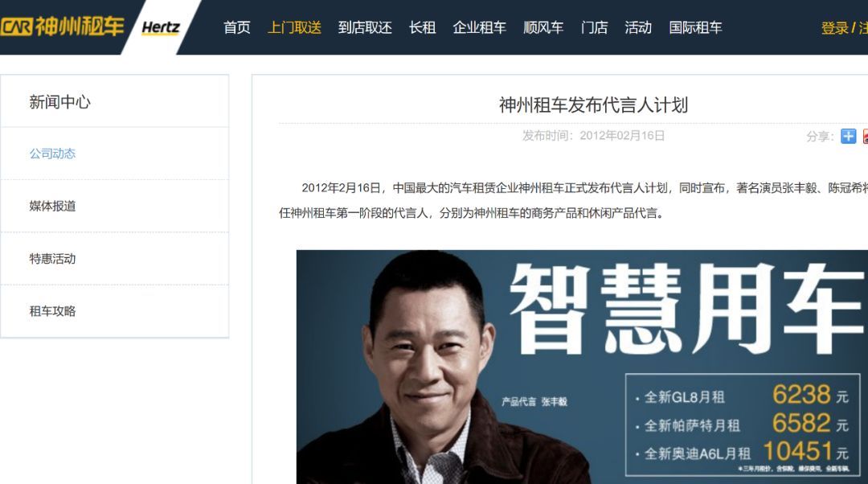Go to 到店取还 navigation tab
Screen dimensions: 868x484
365,27
